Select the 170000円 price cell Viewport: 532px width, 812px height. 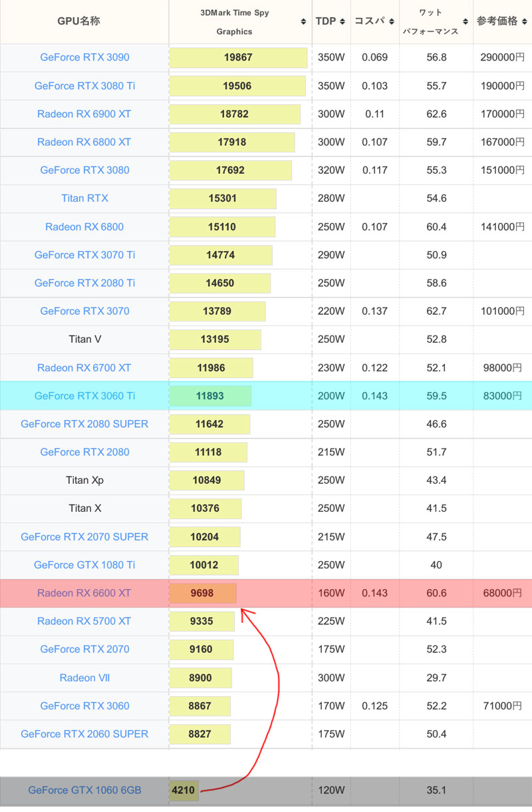pos(503,114)
